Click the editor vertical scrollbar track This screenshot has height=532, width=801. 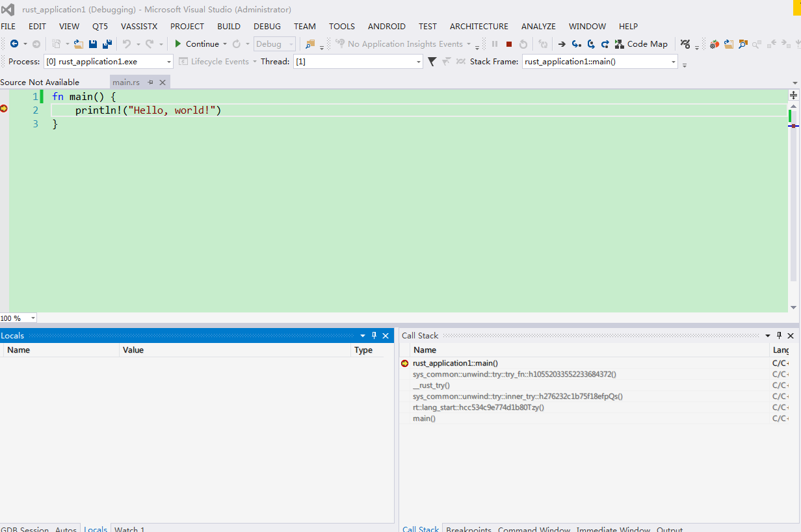(793, 208)
